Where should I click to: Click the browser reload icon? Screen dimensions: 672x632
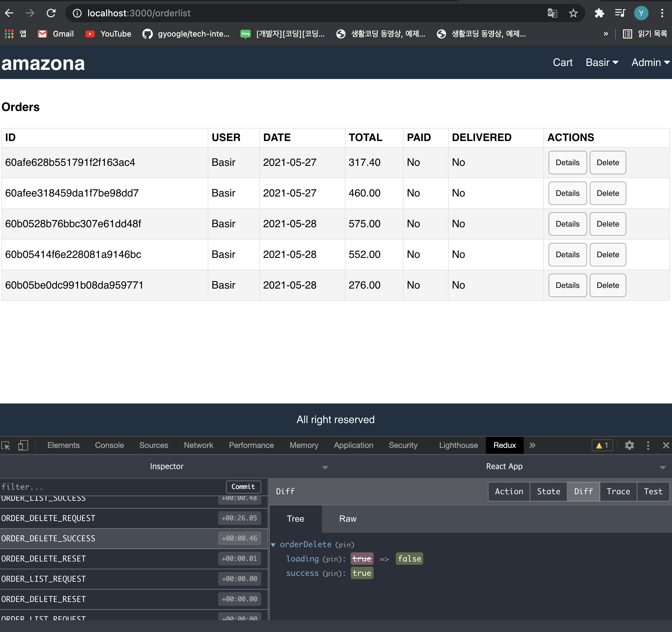coord(51,13)
